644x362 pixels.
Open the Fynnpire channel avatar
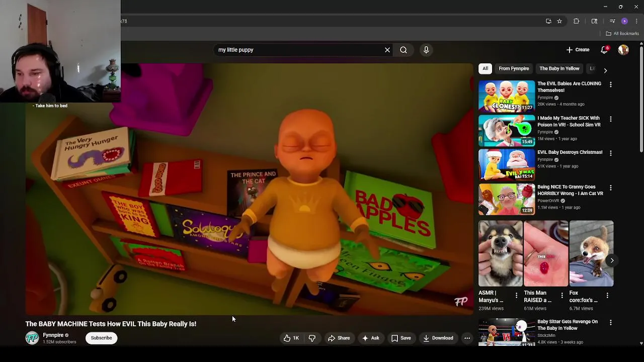pyautogui.click(x=32, y=338)
